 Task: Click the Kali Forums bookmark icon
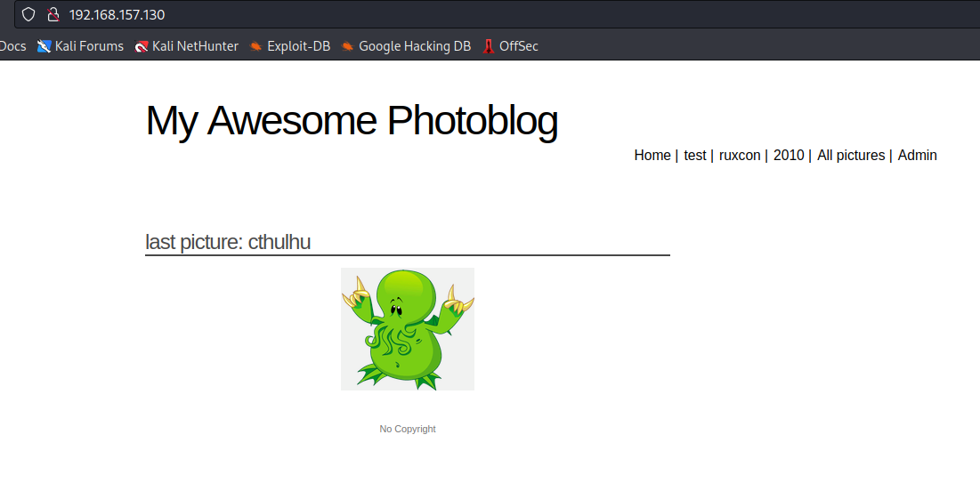[x=44, y=46]
